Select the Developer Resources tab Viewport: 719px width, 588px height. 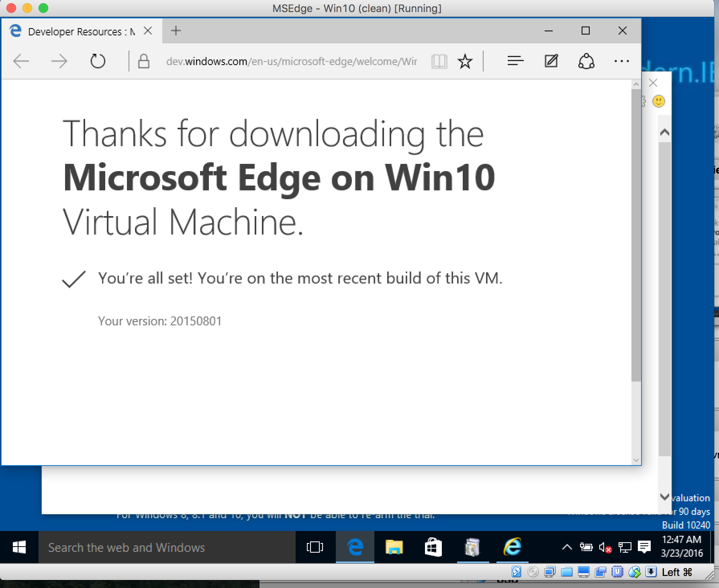point(81,31)
